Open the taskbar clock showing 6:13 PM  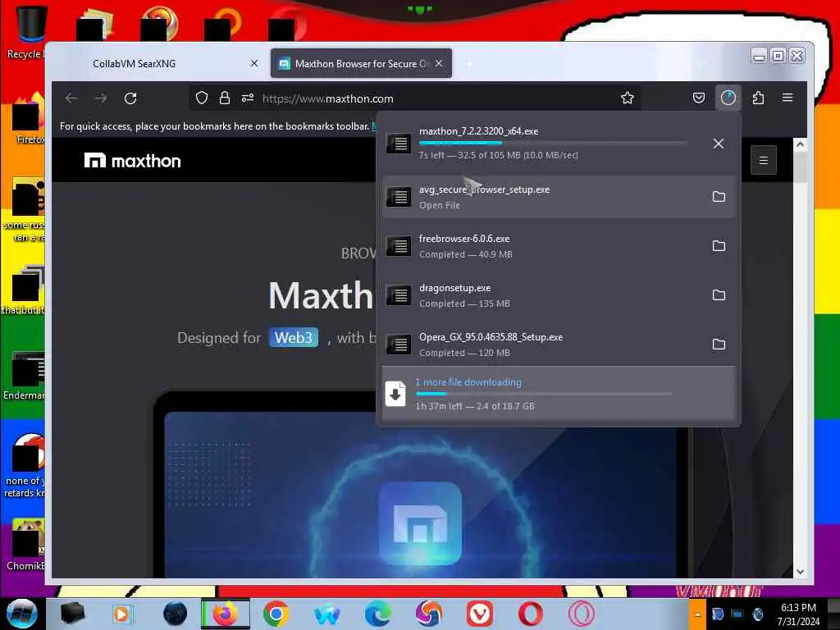798,614
